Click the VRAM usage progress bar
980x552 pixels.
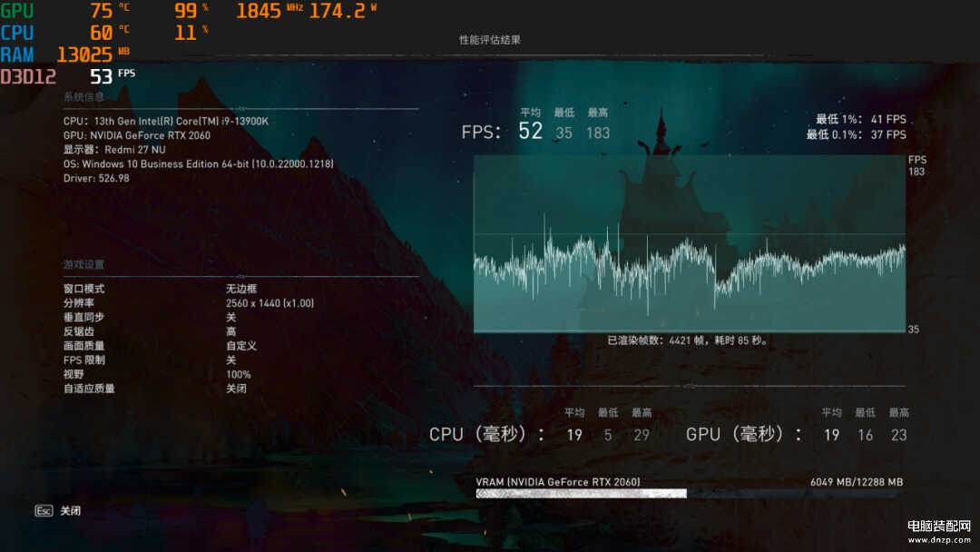(690, 494)
